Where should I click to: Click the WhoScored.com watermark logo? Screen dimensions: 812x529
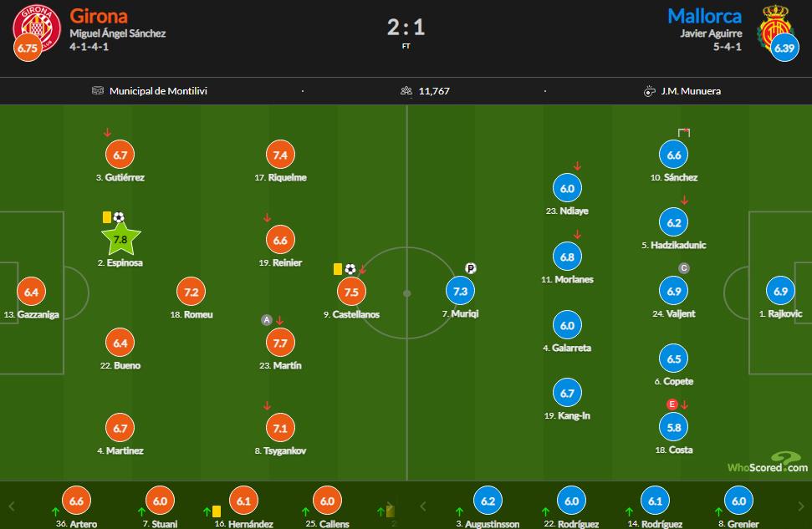(768, 463)
